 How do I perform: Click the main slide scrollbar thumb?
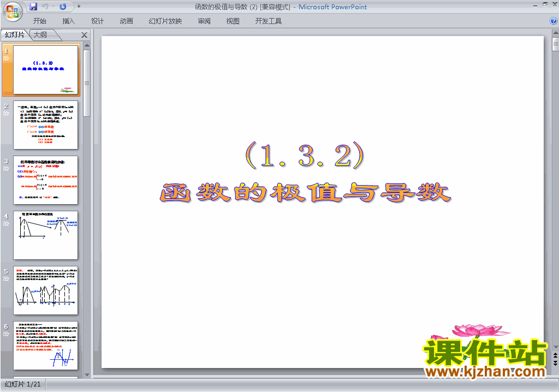pos(555,44)
